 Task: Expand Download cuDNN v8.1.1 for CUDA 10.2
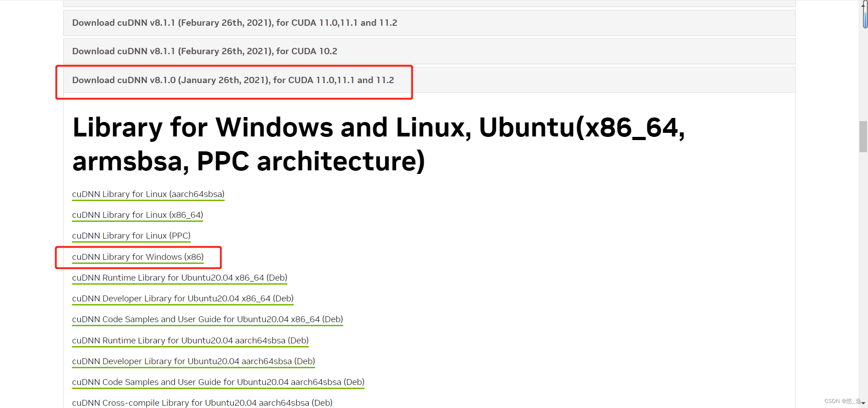[x=204, y=51]
